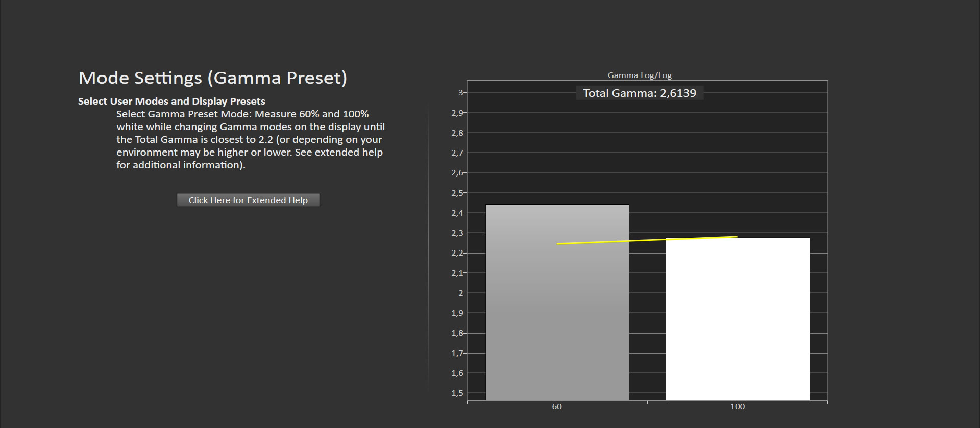980x428 pixels.
Task: Click the 2,9 gridline label on the y-axis
Action: (457, 113)
